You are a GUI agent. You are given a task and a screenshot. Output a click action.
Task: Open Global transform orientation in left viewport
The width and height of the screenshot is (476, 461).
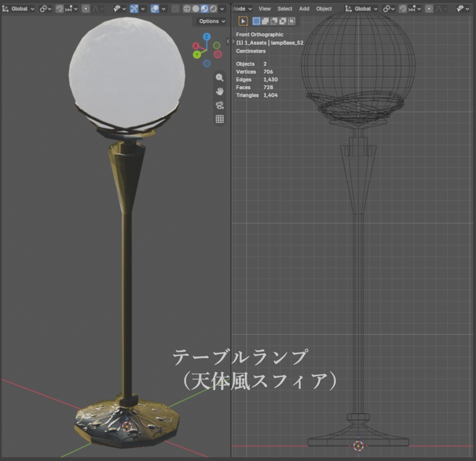[18, 9]
